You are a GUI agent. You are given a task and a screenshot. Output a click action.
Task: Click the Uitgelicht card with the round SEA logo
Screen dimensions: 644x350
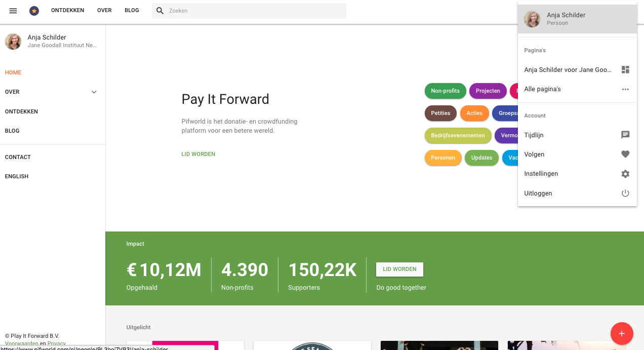[312, 345]
